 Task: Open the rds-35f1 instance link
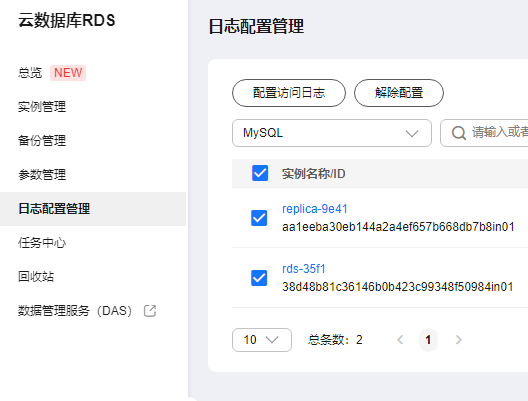(x=304, y=269)
